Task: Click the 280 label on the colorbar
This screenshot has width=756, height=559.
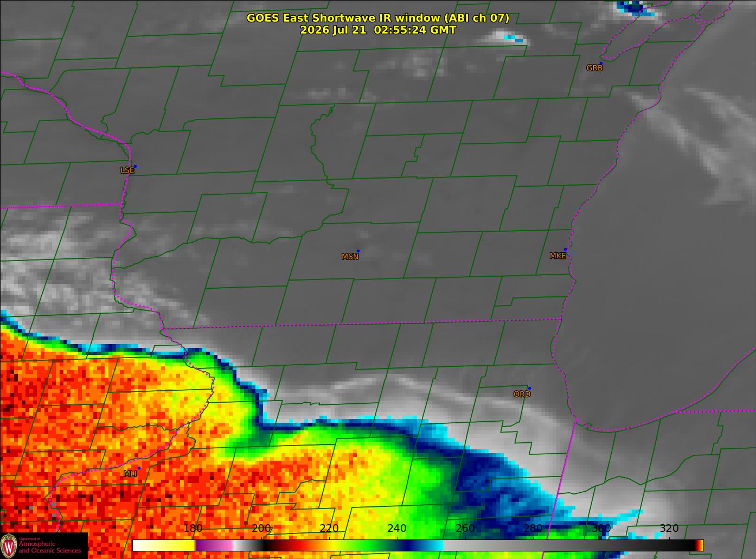Action: 533,529
